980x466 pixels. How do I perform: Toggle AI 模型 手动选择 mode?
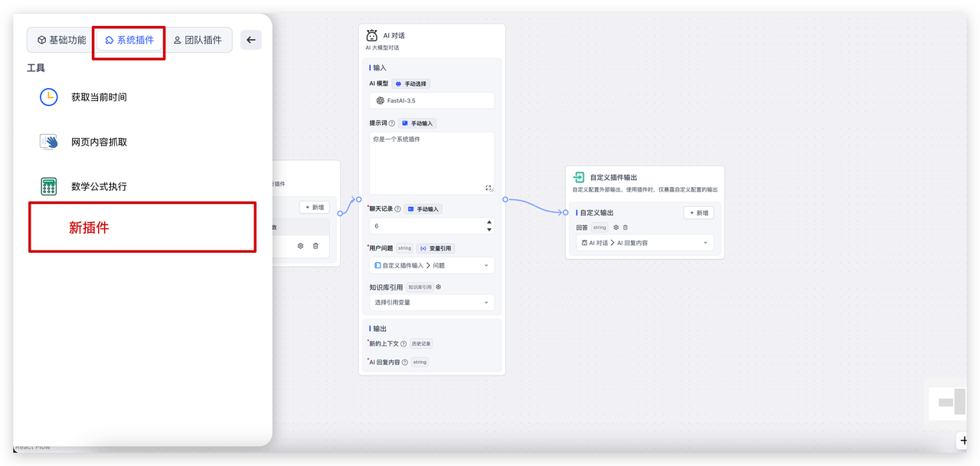411,84
